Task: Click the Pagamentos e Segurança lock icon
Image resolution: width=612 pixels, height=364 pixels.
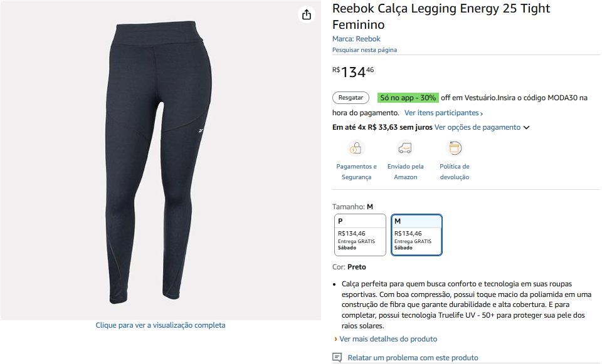Action: (356, 148)
